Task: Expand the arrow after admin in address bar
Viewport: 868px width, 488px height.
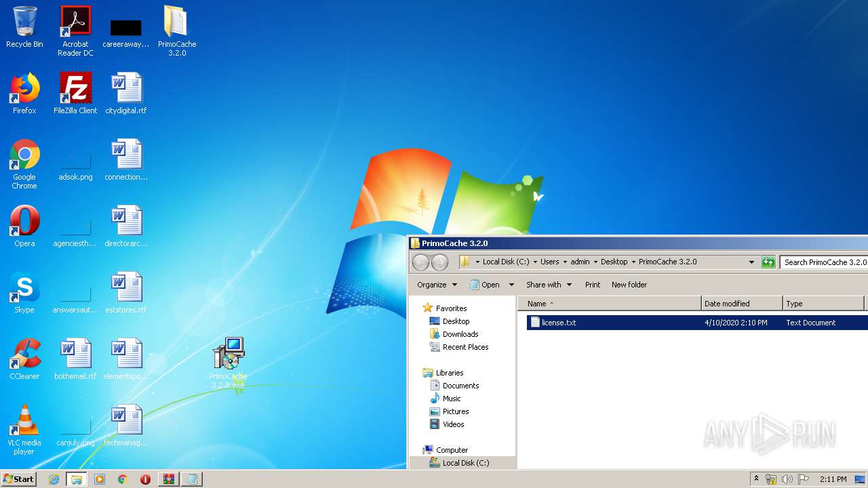Action: coord(595,262)
